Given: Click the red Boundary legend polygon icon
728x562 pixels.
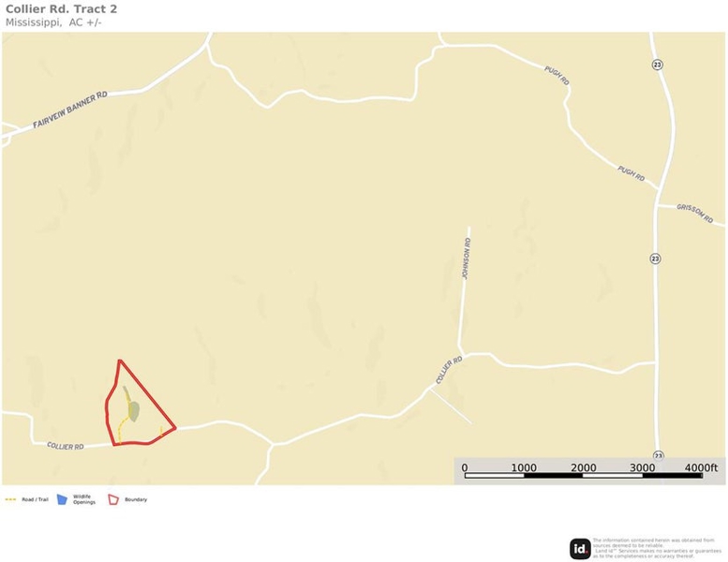Looking at the screenshot, I should coord(113,500).
